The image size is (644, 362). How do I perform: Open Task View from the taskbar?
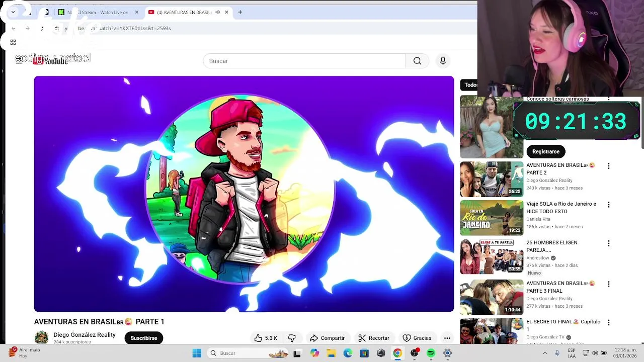(x=297, y=353)
